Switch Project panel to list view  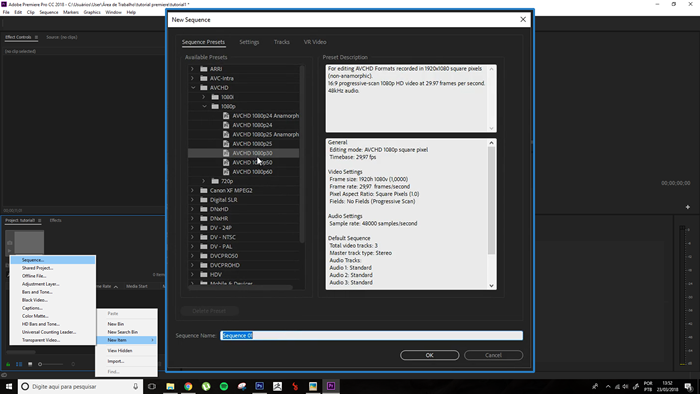(19, 364)
